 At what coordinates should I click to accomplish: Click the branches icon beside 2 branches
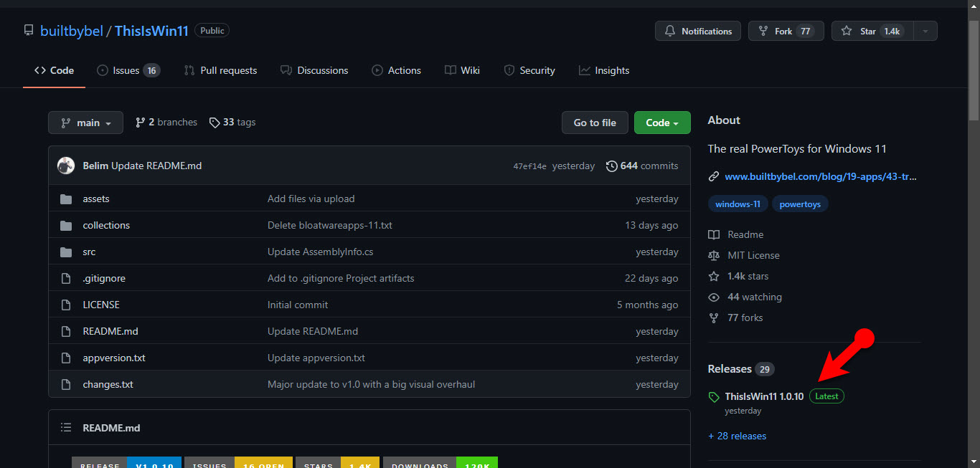(140, 123)
